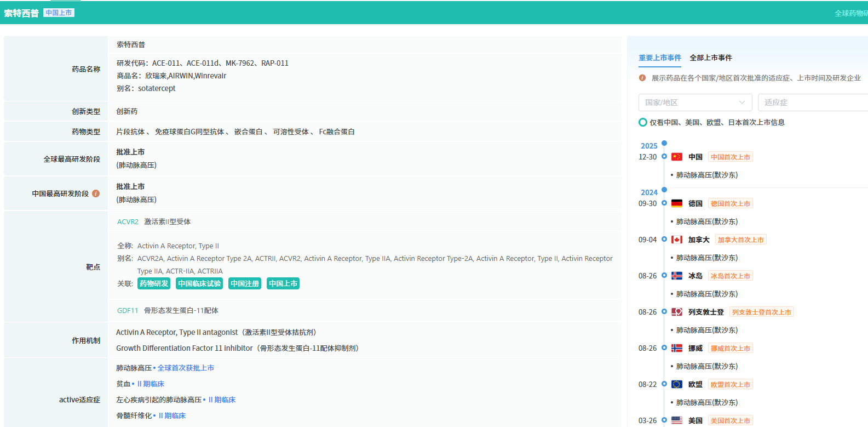
Task: Click the 德国首次上市 label
Action: pyautogui.click(x=731, y=203)
